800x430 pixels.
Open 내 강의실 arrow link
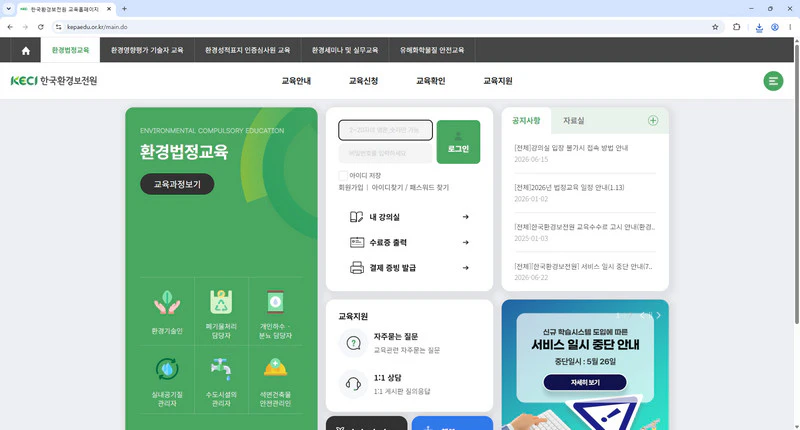[x=465, y=217]
